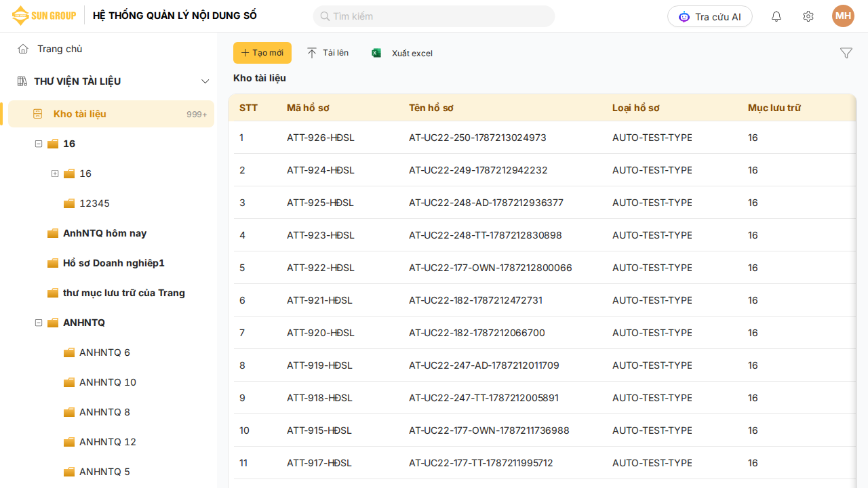Click AUTO-TEST-TYPE in the ATT-926-HĐSL row
868x488 pixels.
(x=652, y=138)
